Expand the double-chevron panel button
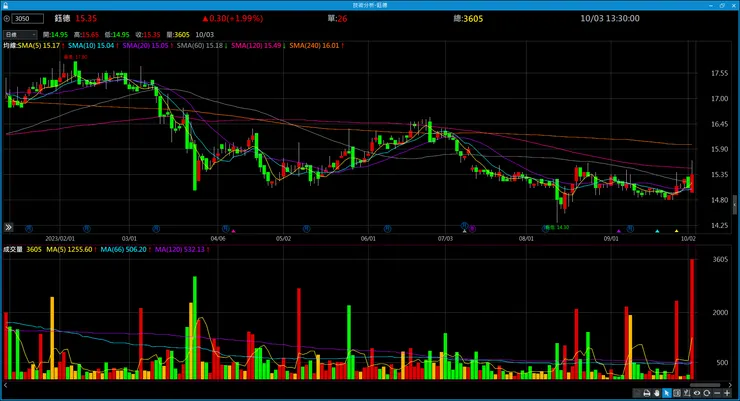The height and width of the screenshot is (401, 740). point(8,227)
